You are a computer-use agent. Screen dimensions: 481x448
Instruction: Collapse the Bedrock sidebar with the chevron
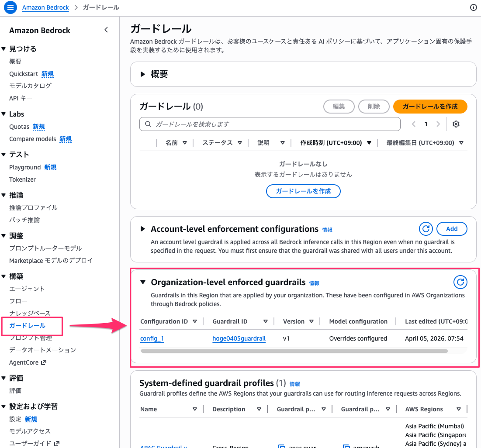point(106,30)
